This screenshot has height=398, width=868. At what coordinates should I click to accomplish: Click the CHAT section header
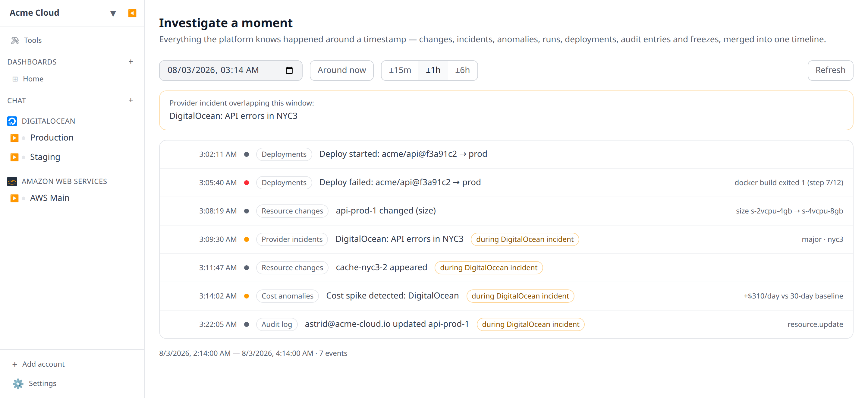pyautogui.click(x=17, y=101)
